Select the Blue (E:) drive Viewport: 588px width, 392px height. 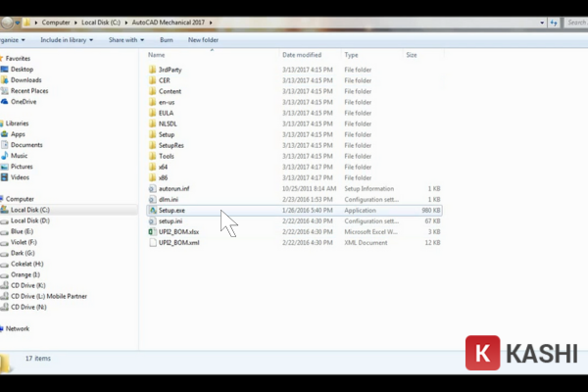click(x=22, y=231)
